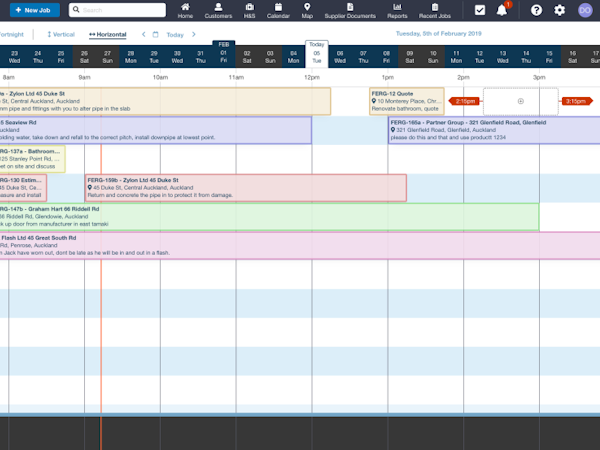The image size is (600, 450).
Task: Select date 04 Mon in the date strip
Action: pos(293,57)
